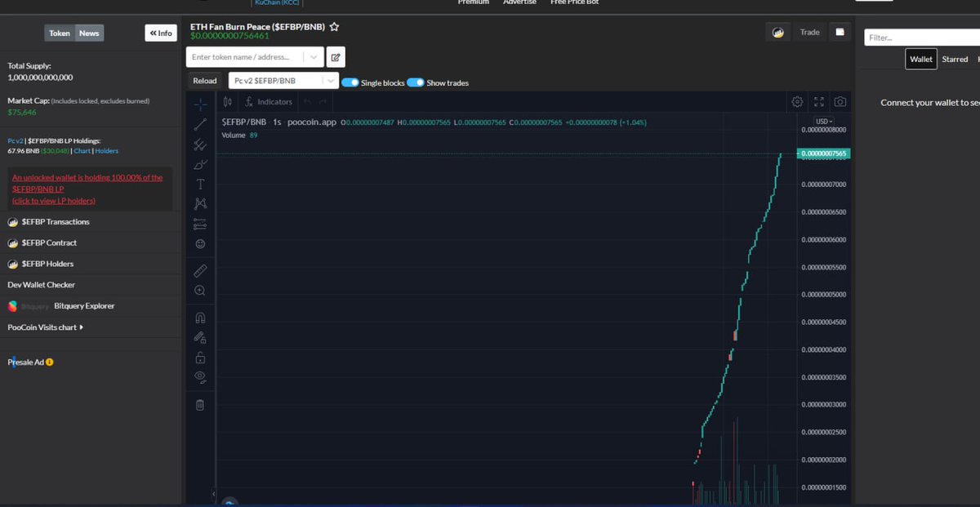Open the LP Holders link
980x507 pixels.
(107, 151)
